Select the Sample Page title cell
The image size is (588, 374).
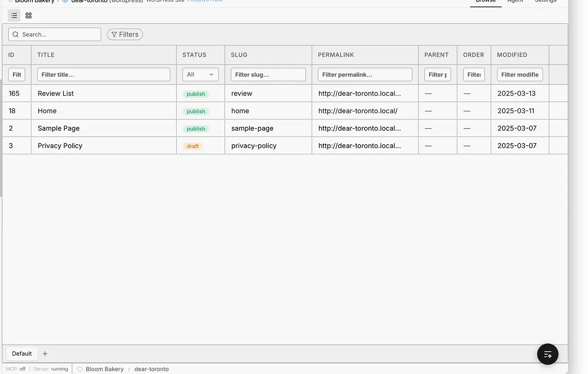[x=104, y=128]
